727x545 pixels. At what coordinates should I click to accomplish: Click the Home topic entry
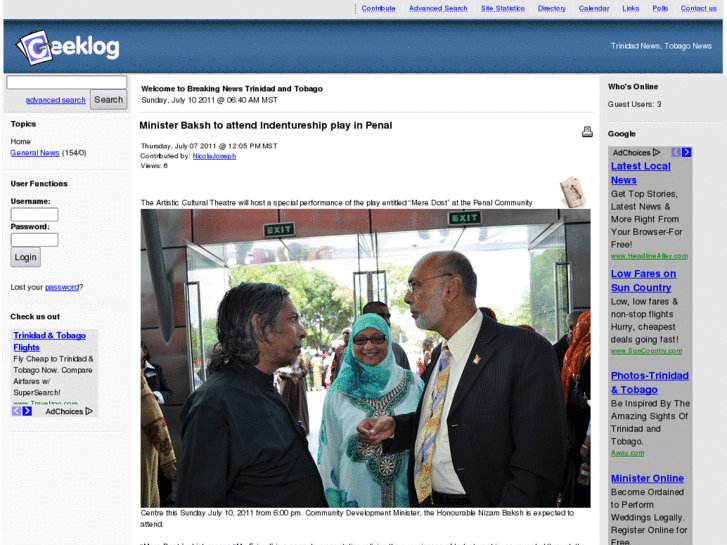coord(20,141)
